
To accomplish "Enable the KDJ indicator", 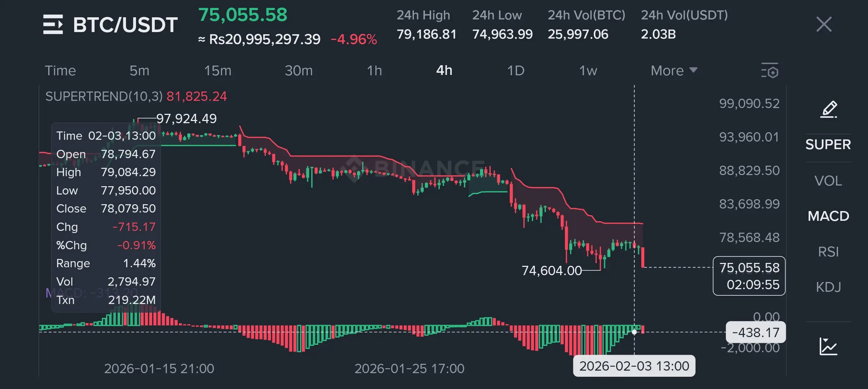I will pyautogui.click(x=828, y=287).
